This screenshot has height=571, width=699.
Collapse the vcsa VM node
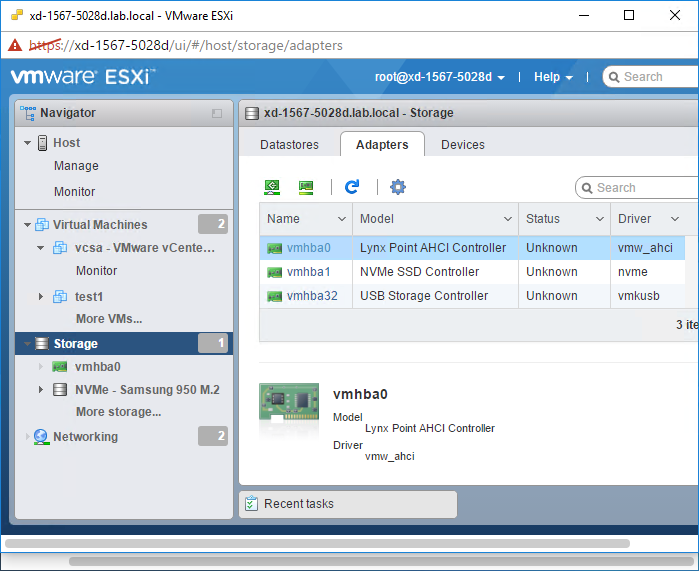pyautogui.click(x=41, y=248)
